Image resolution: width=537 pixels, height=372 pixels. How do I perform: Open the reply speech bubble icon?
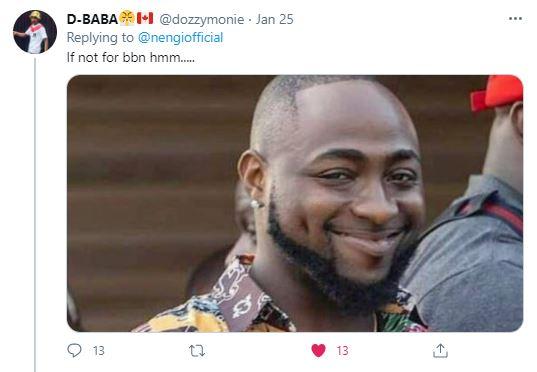click(x=74, y=350)
